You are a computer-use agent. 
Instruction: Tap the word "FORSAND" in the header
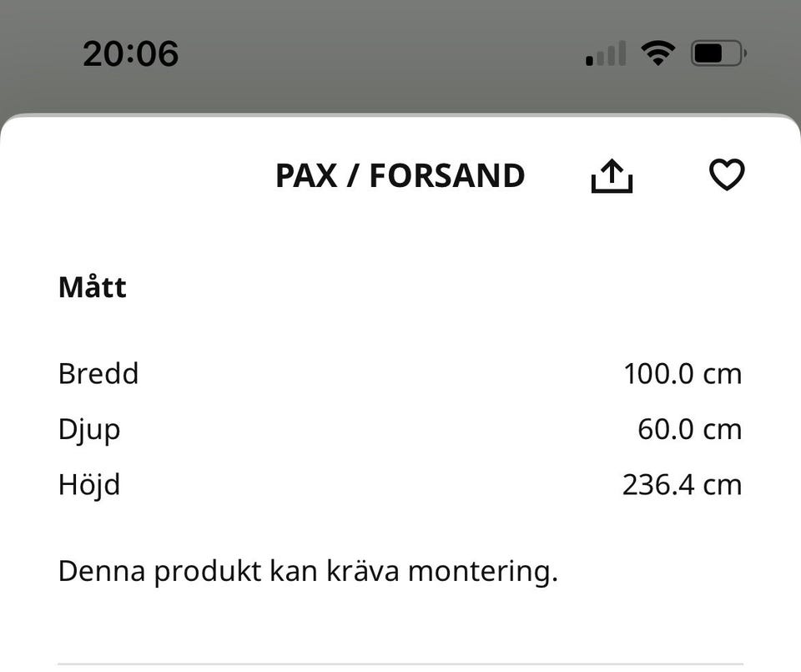tap(447, 176)
